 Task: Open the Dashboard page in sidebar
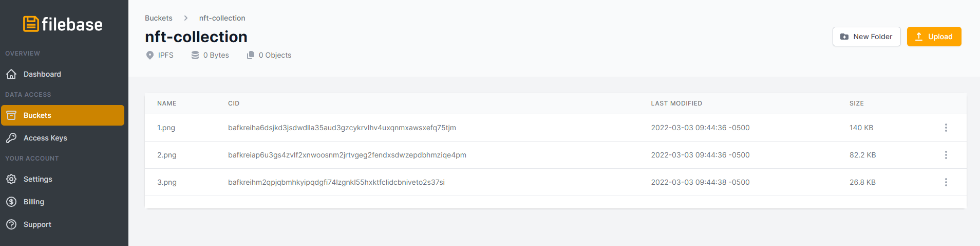click(x=42, y=74)
